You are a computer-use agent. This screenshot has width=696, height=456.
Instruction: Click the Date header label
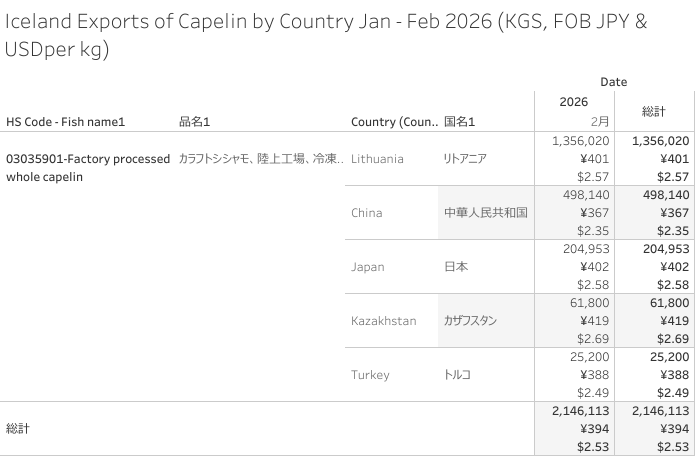(614, 82)
